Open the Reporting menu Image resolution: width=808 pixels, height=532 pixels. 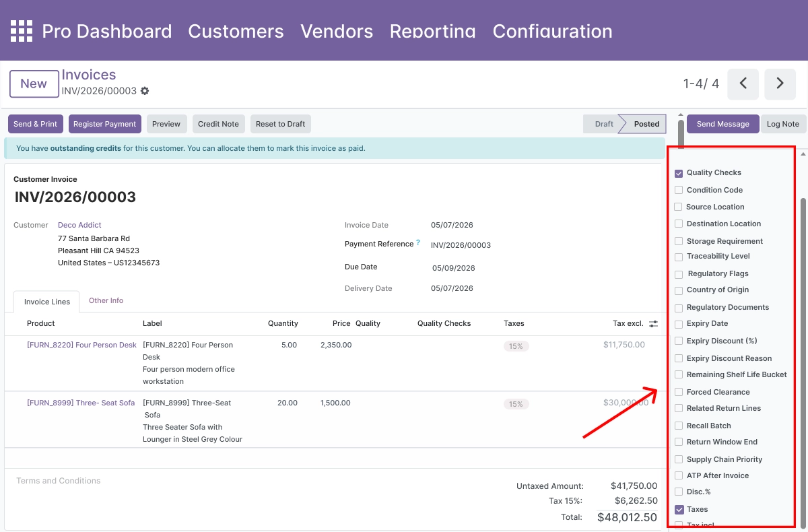tap(433, 31)
